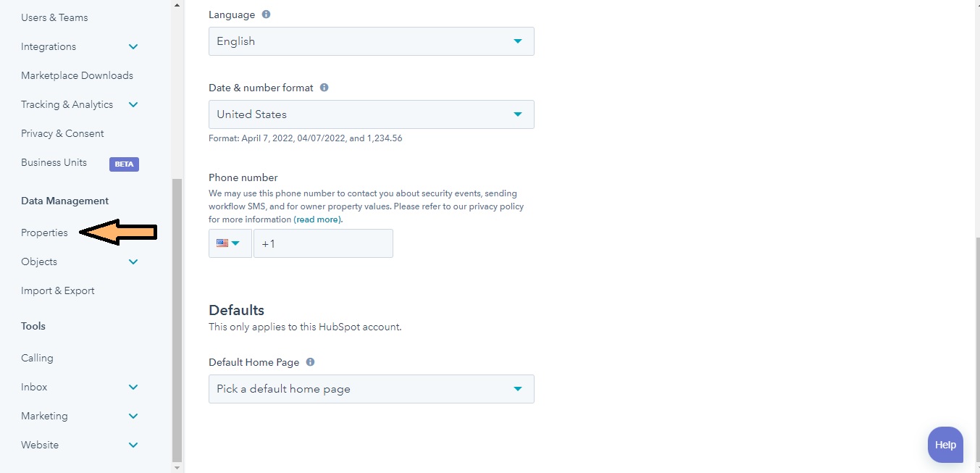Viewport: 980px width, 473px height.
Task: Open the country flag phone selector
Action: pos(230,243)
